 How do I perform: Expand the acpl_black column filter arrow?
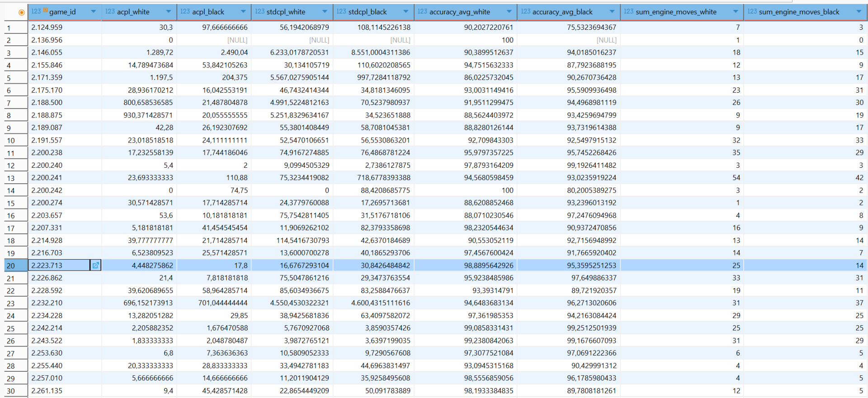coord(243,11)
